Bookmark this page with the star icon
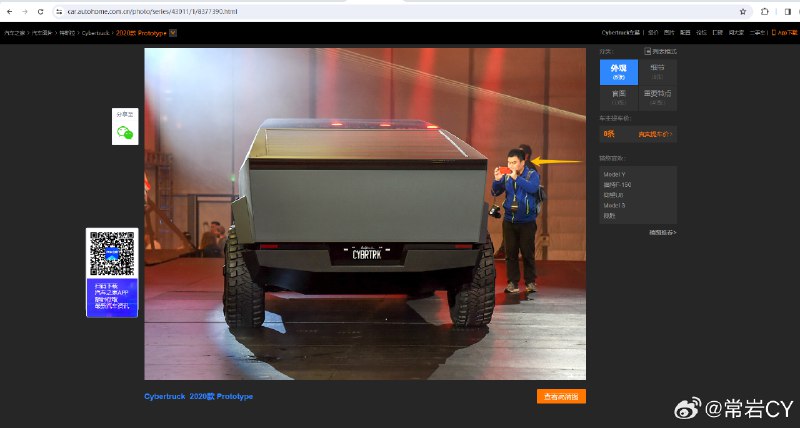The width and height of the screenshot is (800, 428). tap(743, 11)
